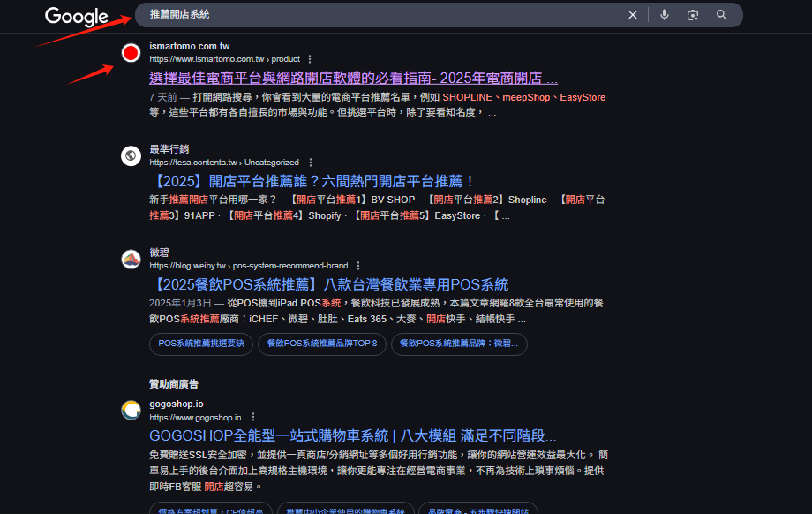Click the gogoshop.io site name
812x514 pixels.
176,404
